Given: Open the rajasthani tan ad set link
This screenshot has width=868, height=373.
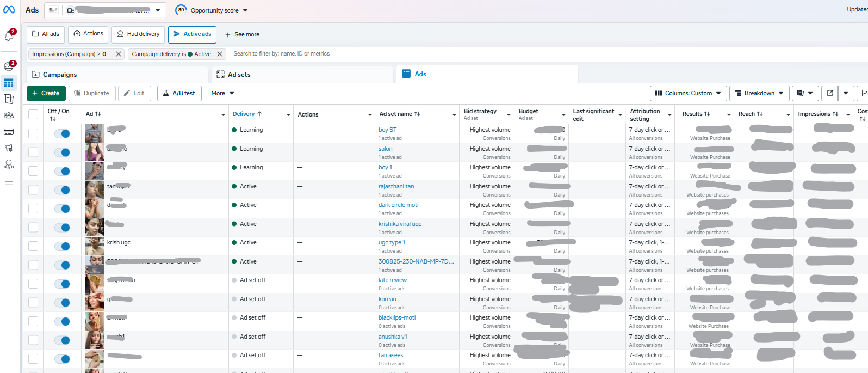Looking at the screenshot, I should coord(396,186).
